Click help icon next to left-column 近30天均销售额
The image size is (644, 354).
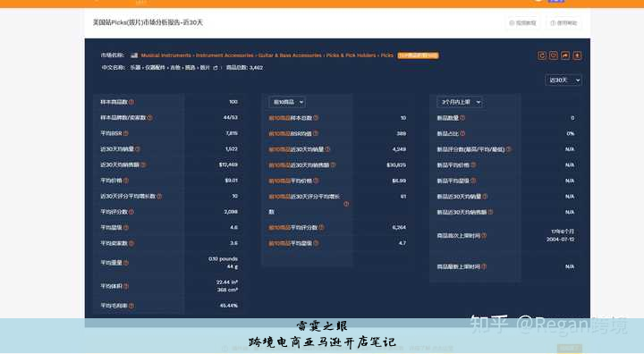coord(143,164)
